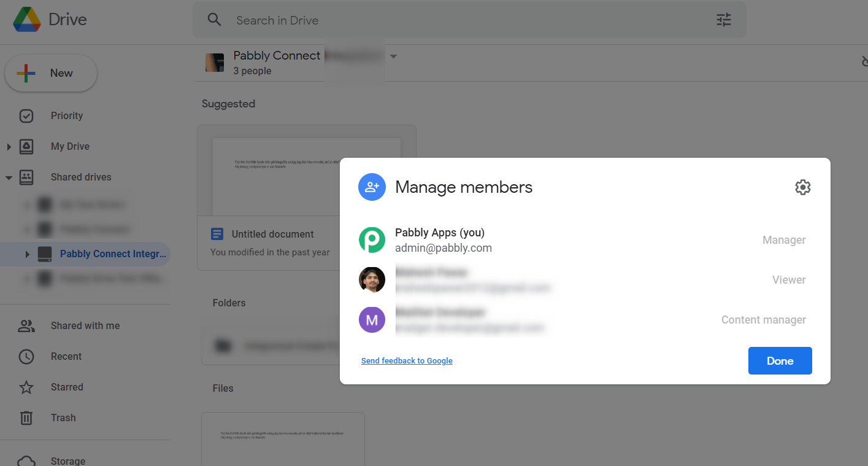Click admin@pabbly.com email
Viewport: 868px width, 466px height.
444,248
